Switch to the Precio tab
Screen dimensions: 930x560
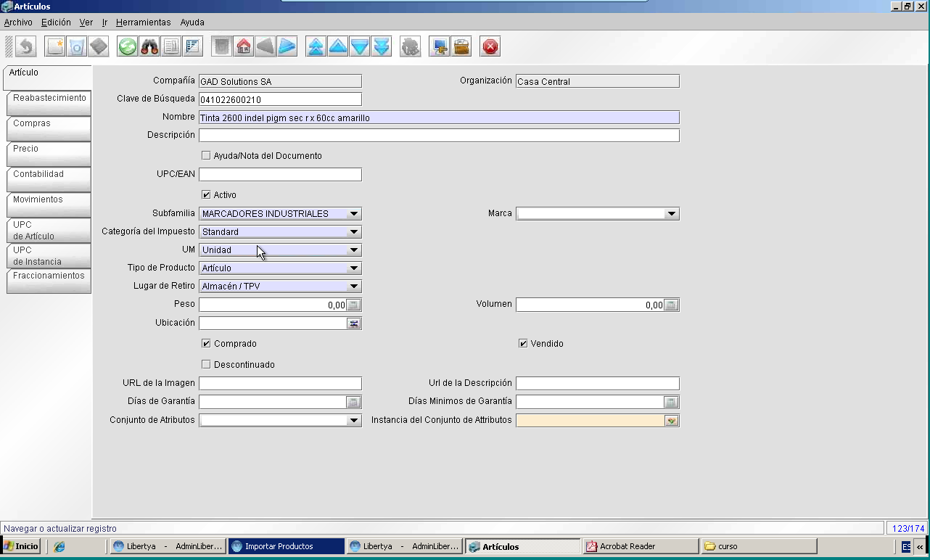pos(49,154)
